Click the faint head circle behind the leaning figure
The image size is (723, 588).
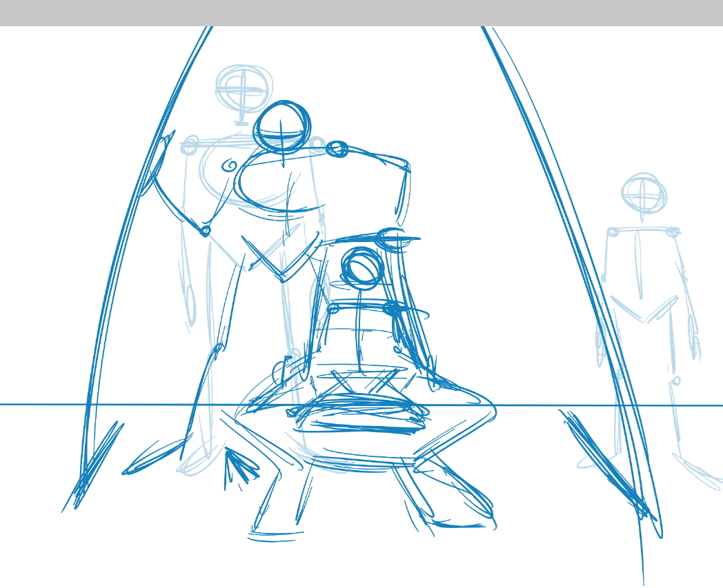(241, 90)
